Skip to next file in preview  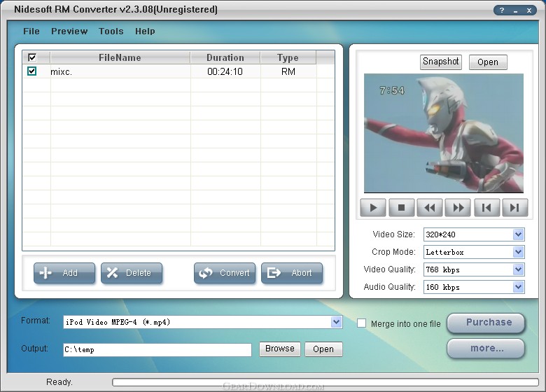coord(515,208)
